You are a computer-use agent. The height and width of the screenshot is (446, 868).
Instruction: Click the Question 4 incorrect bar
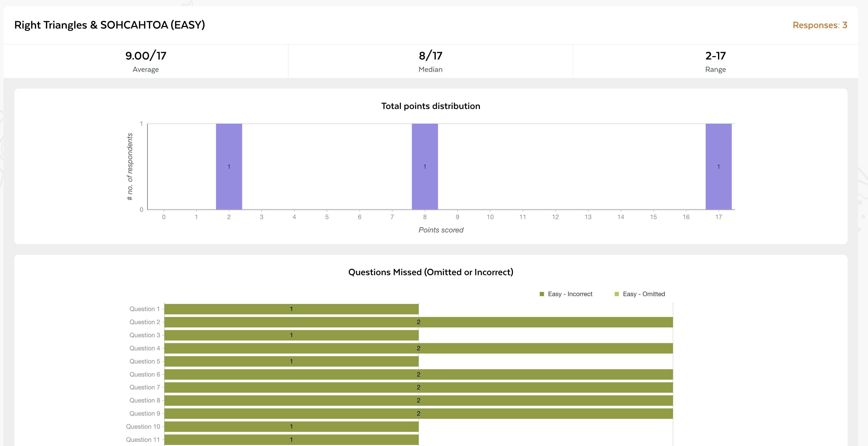419,348
